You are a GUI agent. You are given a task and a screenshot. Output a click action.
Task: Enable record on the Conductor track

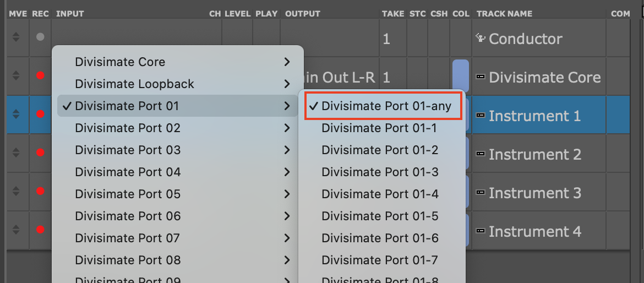pos(40,37)
